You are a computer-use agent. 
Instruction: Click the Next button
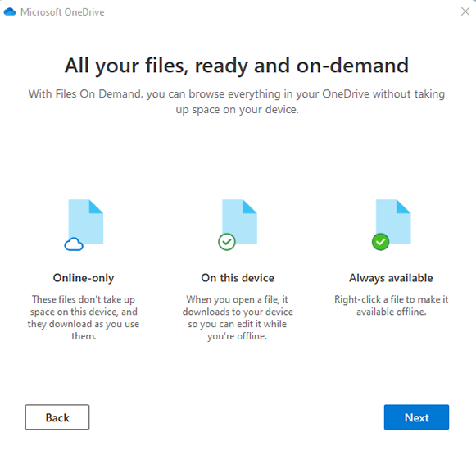point(416,417)
